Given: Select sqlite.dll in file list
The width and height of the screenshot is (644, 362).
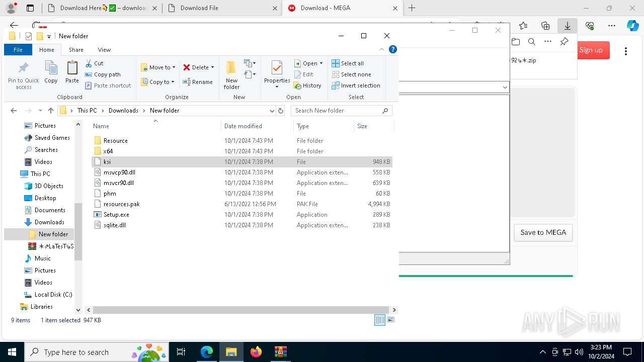Looking at the screenshot, I should (242, 225).
